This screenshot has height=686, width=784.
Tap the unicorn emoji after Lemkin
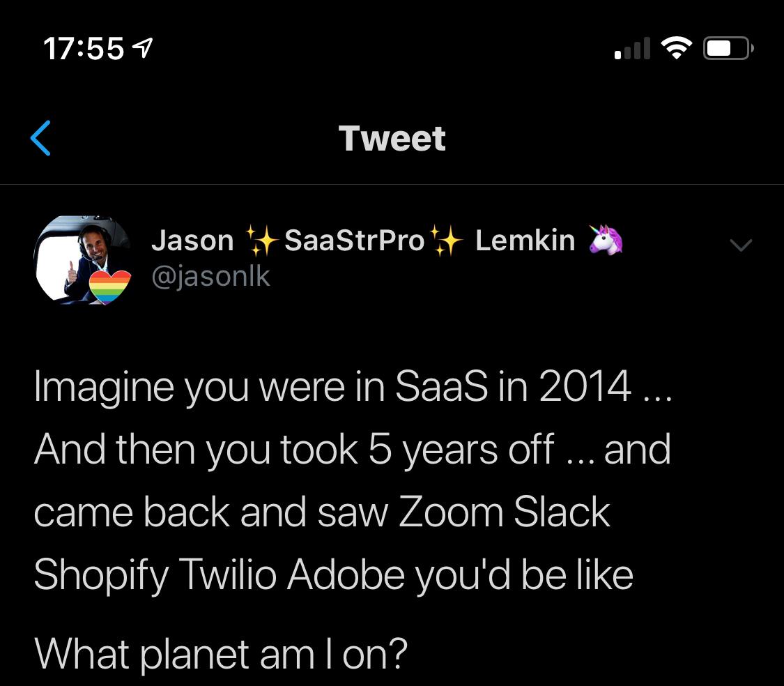606,241
